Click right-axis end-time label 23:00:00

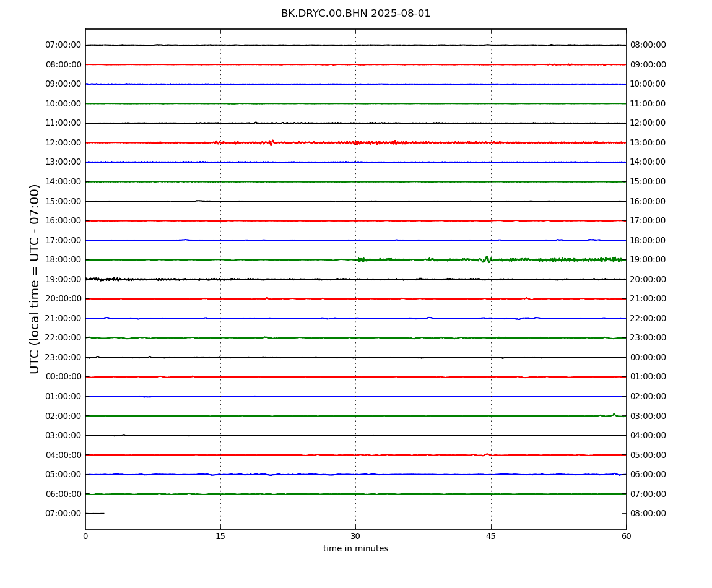tap(648, 338)
